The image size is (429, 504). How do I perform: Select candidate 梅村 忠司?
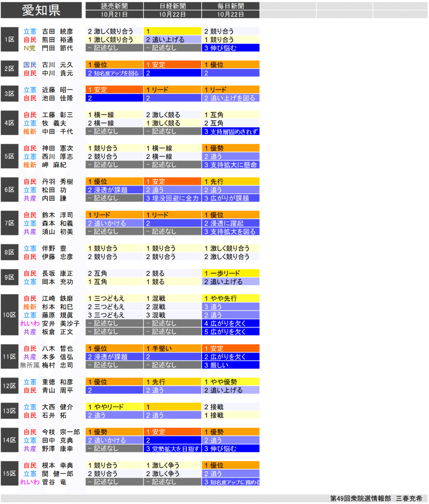click(x=57, y=365)
